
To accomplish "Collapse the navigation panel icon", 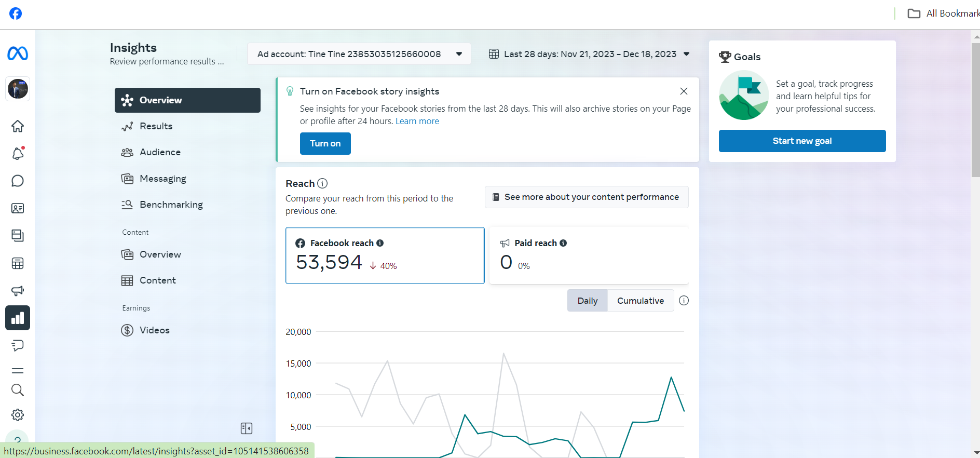I will click(247, 428).
